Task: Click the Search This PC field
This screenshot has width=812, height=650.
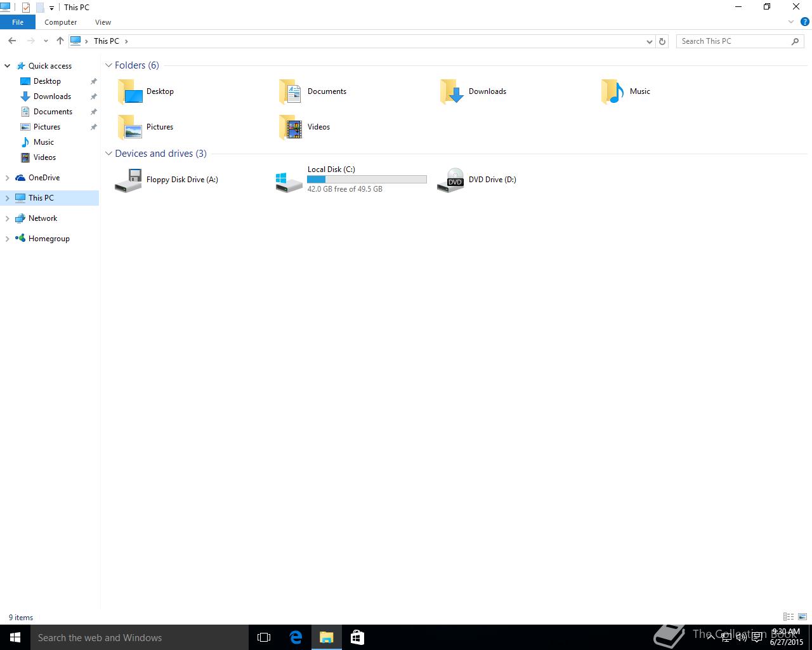Action: (733, 41)
